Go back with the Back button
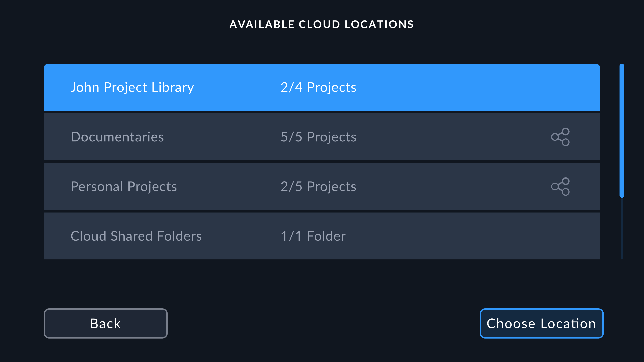644x362 pixels. click(x=105, y=323)
